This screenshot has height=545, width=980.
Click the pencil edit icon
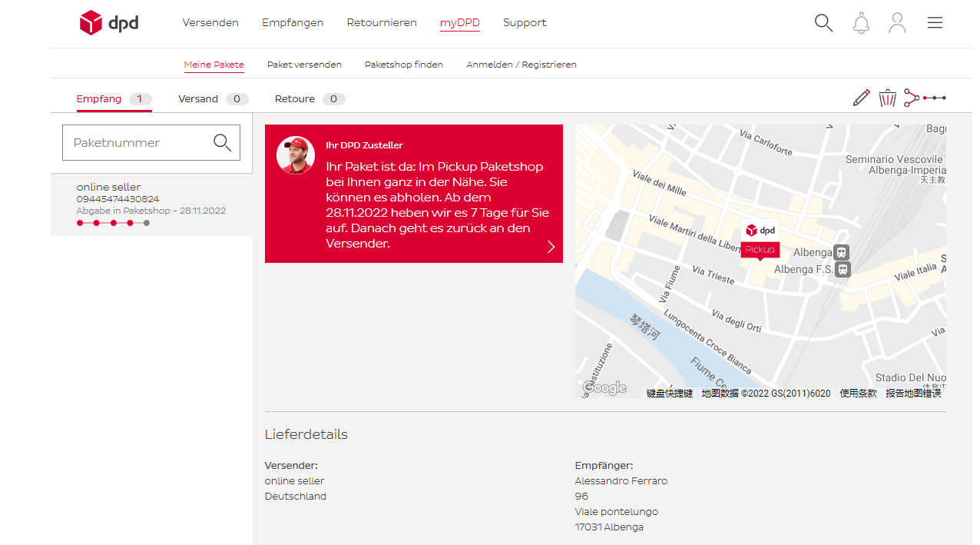(862, 98)
